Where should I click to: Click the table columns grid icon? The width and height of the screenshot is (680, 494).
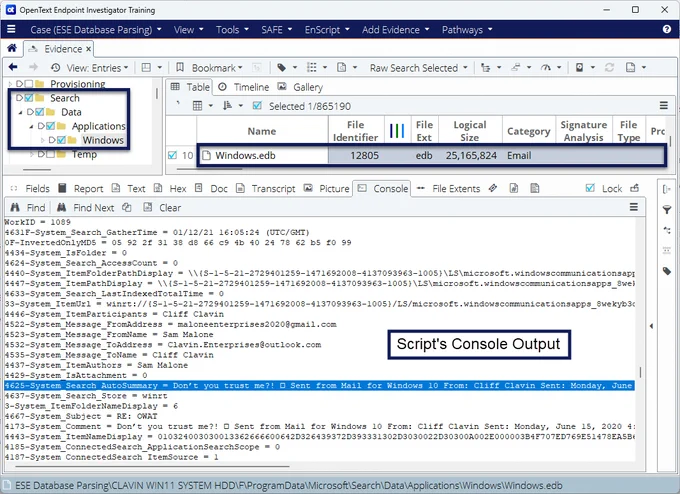point(197,106)
